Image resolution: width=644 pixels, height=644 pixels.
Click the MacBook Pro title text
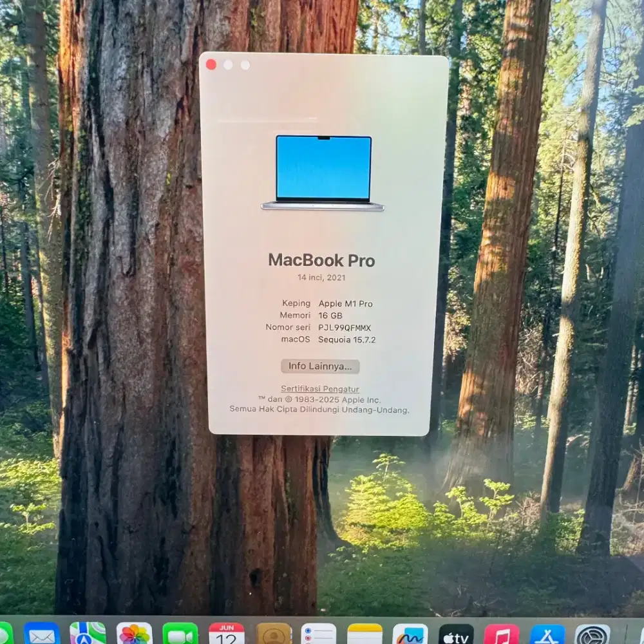[321, 260]
